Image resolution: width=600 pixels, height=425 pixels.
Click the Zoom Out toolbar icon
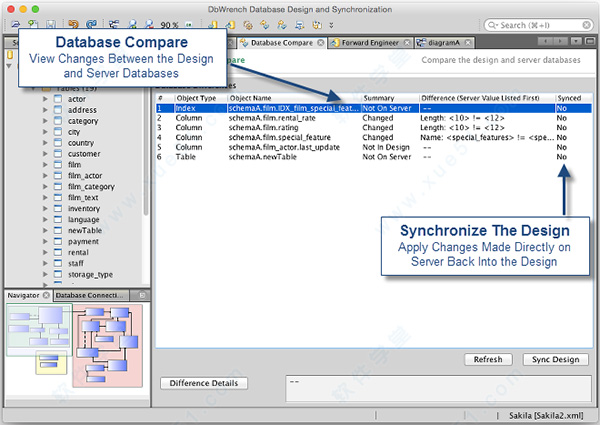(149, 25)
